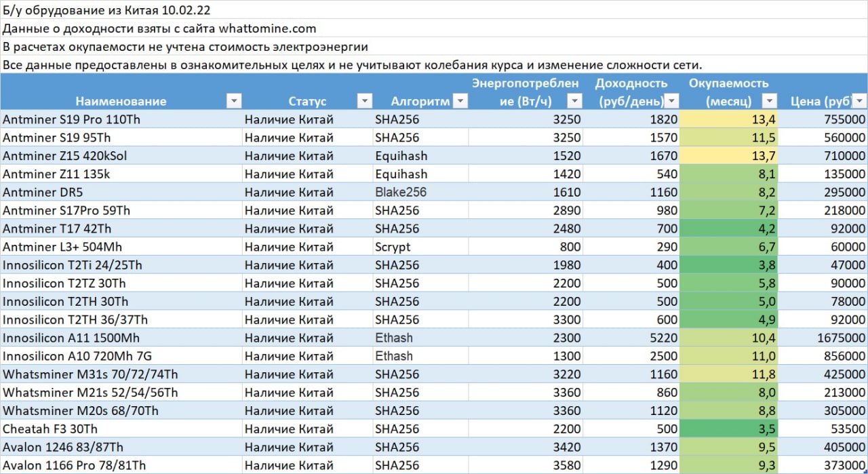This screenshot has width=868, height=474.
Task: Select the disclaimer row about колебания курса
Action: [x=434, y=64]
